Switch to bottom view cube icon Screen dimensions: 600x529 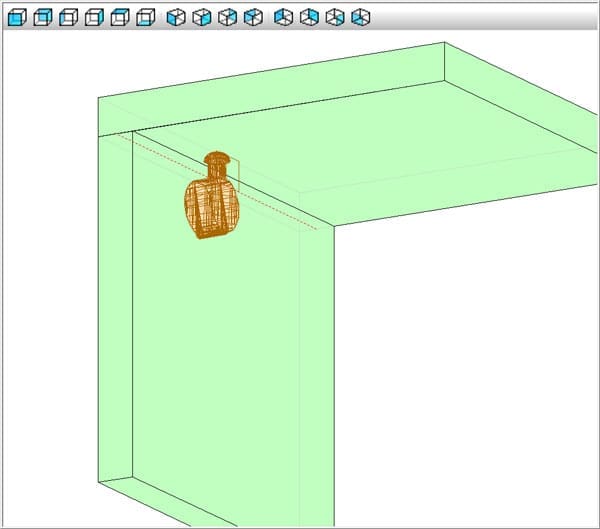point(145,17)
